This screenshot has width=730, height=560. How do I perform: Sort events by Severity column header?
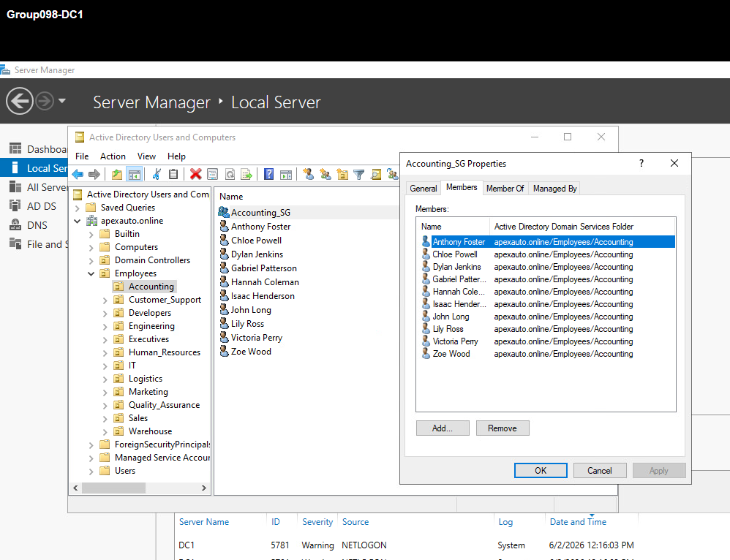pyautogui.click(x=317, y=522)
